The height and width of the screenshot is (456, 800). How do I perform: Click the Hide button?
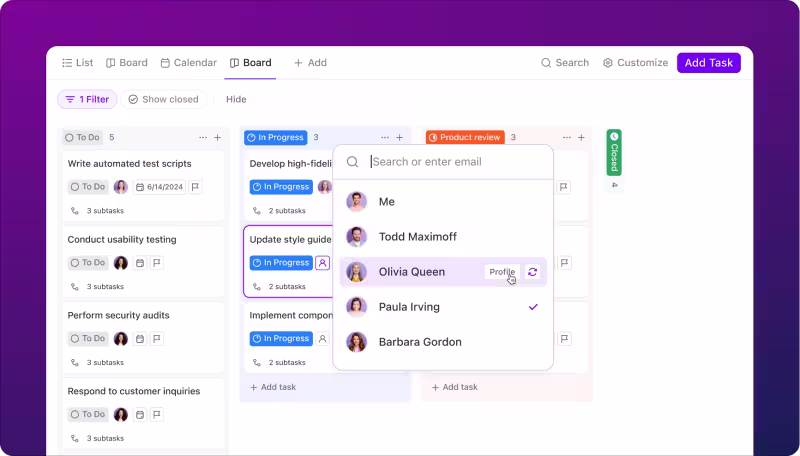pyautogui.click(x=236, y=99)
